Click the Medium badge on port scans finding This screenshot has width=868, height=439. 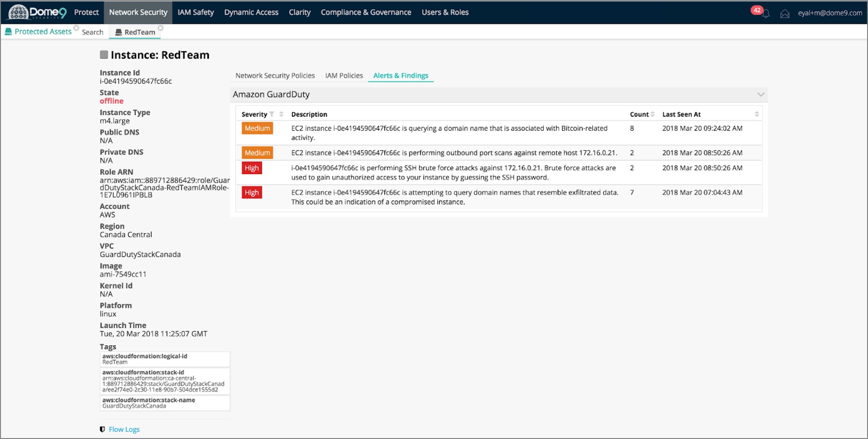[257, 153]
